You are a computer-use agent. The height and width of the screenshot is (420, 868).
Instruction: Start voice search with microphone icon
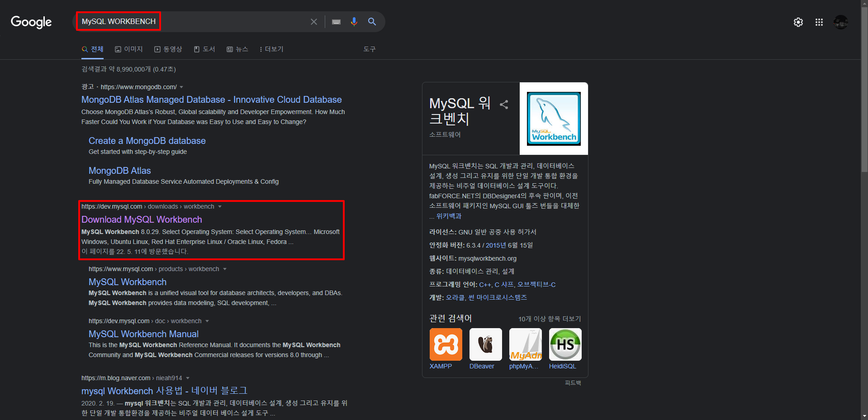click(354, 22)
